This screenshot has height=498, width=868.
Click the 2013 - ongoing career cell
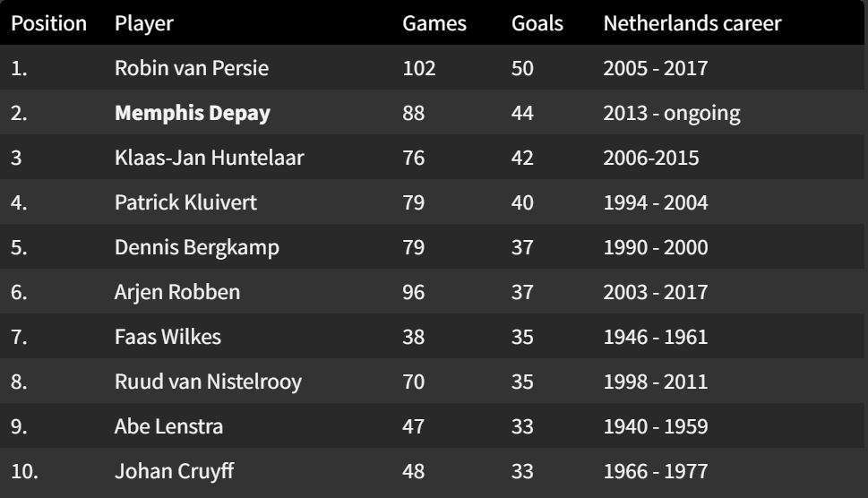tap(672, 113)
